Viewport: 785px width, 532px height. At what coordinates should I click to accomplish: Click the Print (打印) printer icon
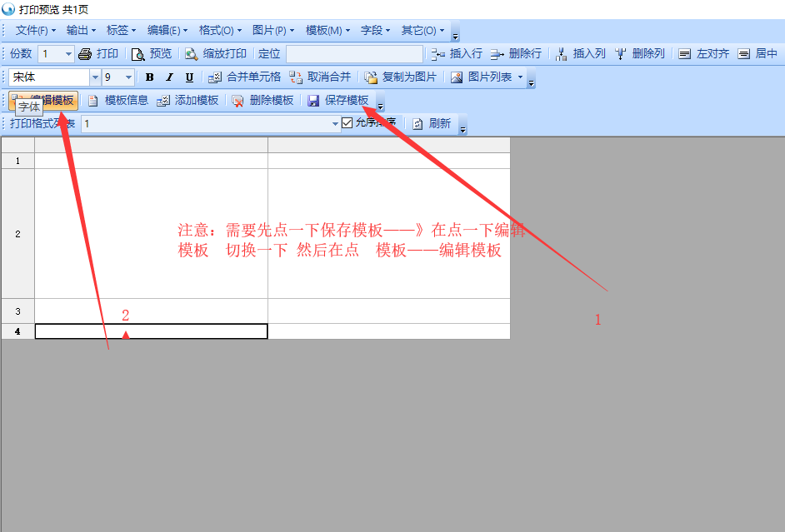[84, 54]
